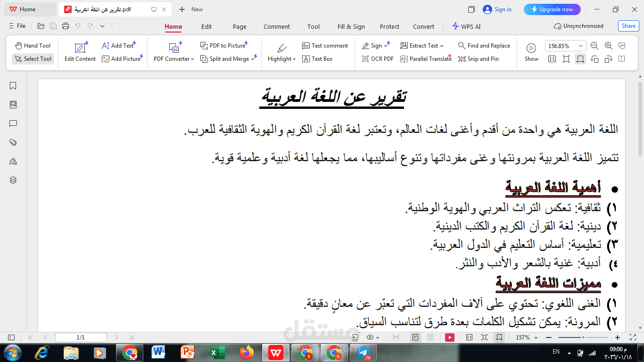Image resolution: width=644 pixels, height=362 pixels.
Task: Open the page thumbnails sidebar panel
Action: coord(13,105)
